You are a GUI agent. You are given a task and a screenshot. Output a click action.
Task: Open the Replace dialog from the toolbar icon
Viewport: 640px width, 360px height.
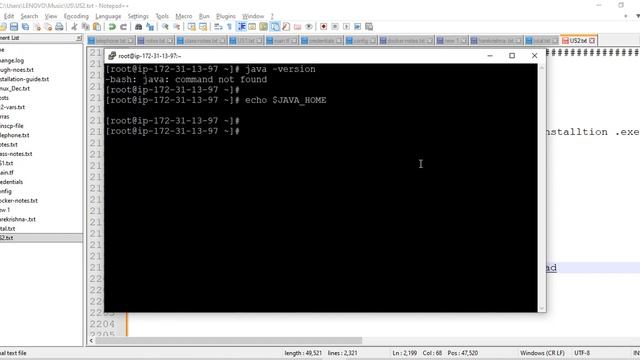(x=150, y=27)
